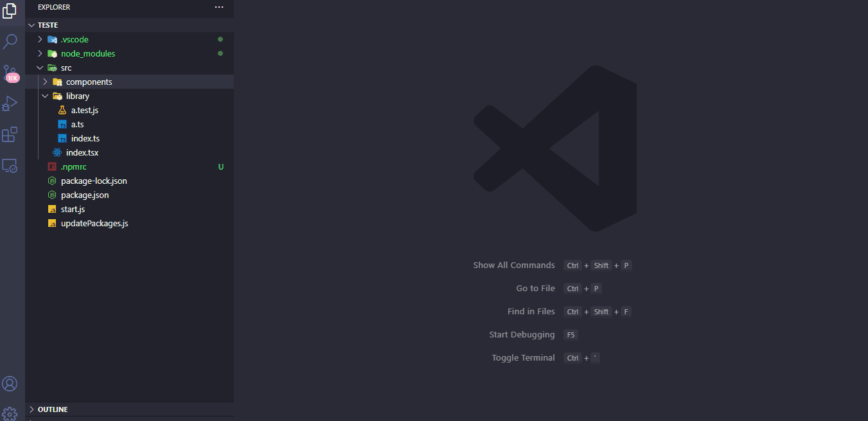The image size is (868, 421).
Task: Click the JS icon of updatePackages.js
Action: (52, 223)
